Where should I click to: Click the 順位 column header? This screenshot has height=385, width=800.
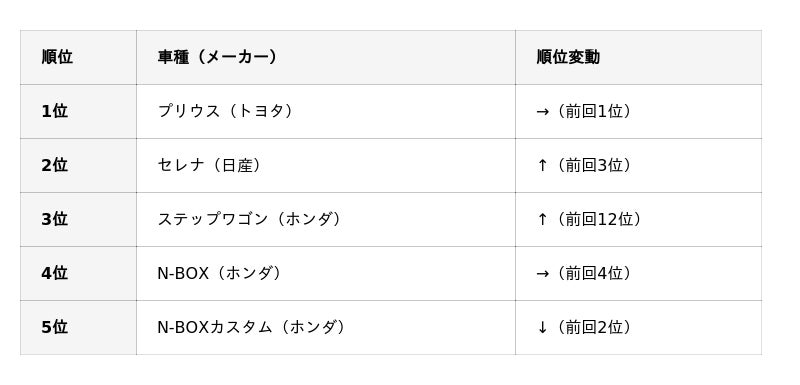click(78, 57)
